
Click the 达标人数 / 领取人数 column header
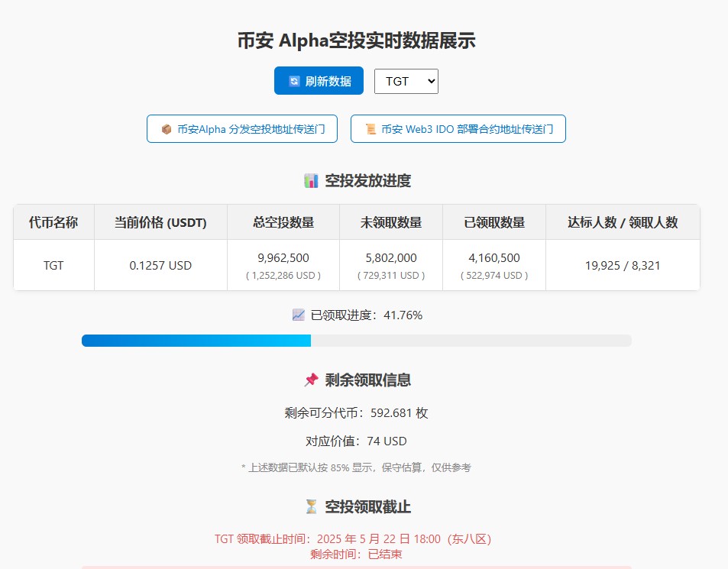623,222
